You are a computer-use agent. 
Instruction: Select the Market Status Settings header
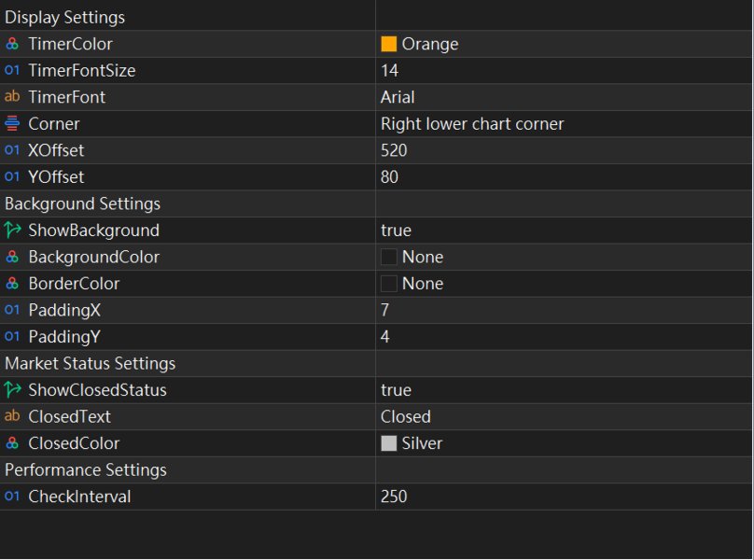[x=90, y=363]
